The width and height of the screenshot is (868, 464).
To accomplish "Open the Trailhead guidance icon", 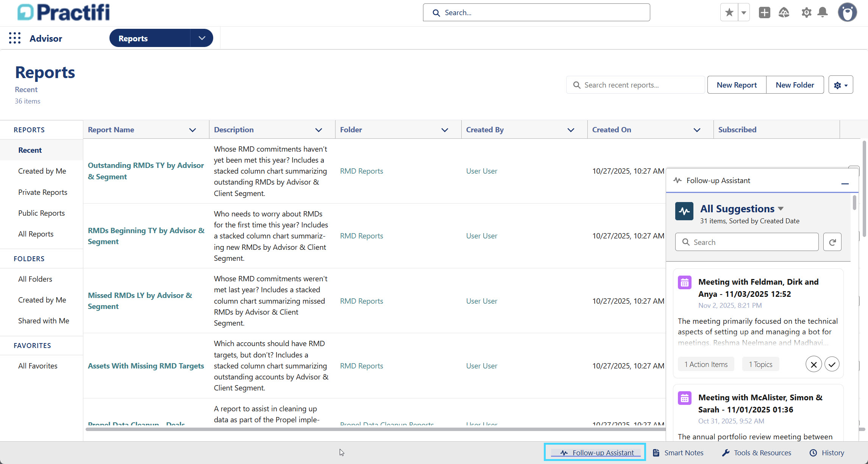I will 784,13.
